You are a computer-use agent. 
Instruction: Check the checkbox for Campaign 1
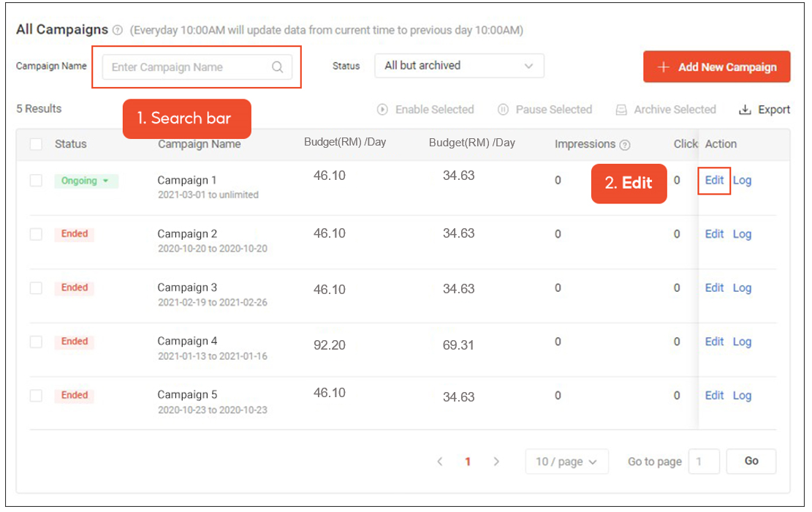click(x=36, y=181)
